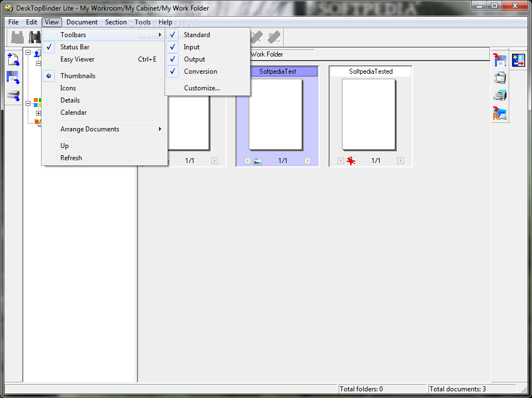Click the grayed stamp tool icon in toolbar
The image size is (532, 398).
(257, 37)
